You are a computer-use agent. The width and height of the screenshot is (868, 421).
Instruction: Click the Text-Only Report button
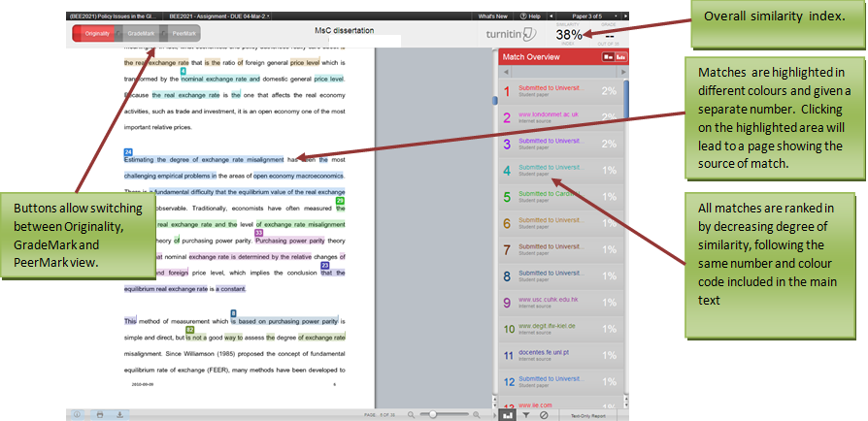pos(588,414)
